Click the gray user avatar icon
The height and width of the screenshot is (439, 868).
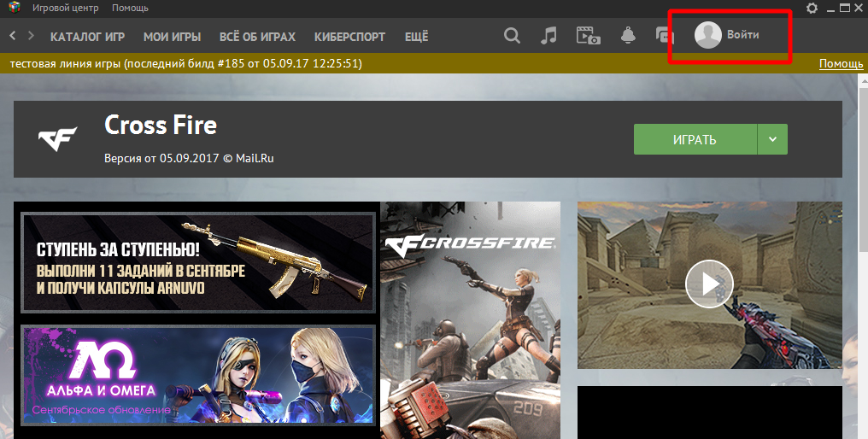pyautogui.click(x=708, y=35)
